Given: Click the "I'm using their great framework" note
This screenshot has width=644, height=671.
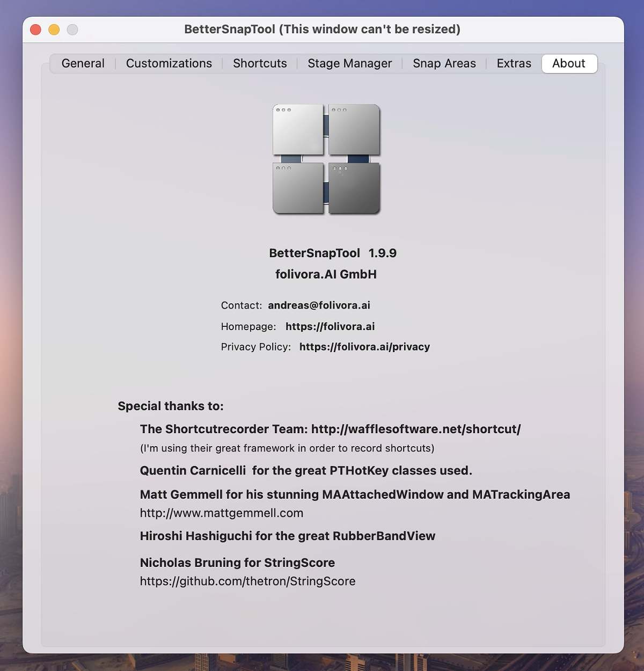Looking at the screenshot, I should click(x=287, y=448).
